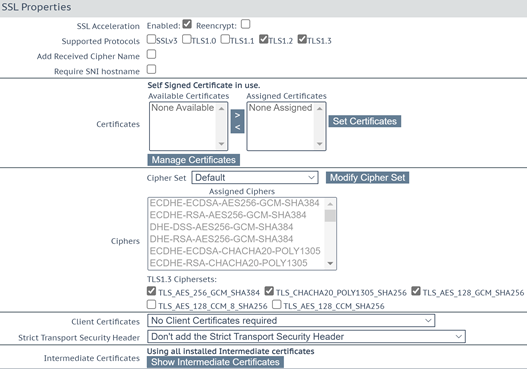Tick the Add Received Cipher Name checkbox

pos(152,54)
